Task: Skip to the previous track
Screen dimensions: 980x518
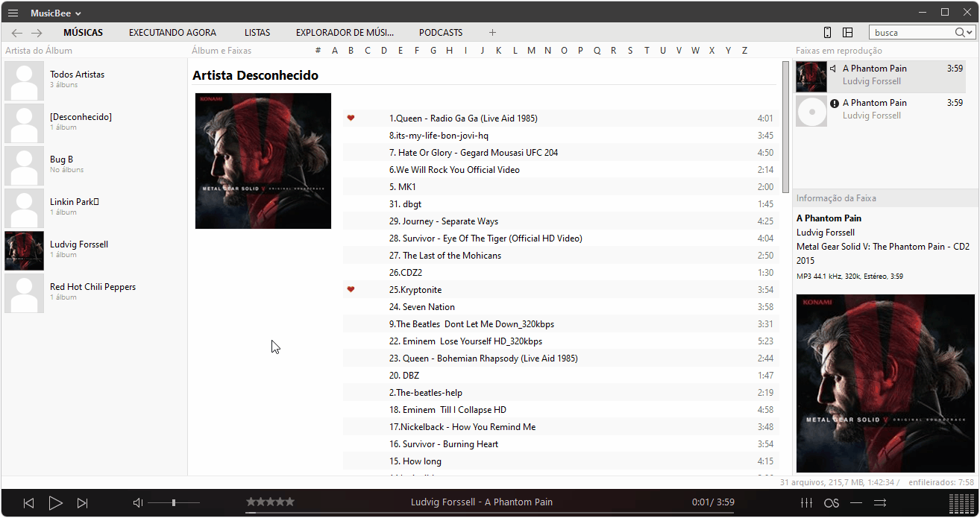Action: pos(28,503)
